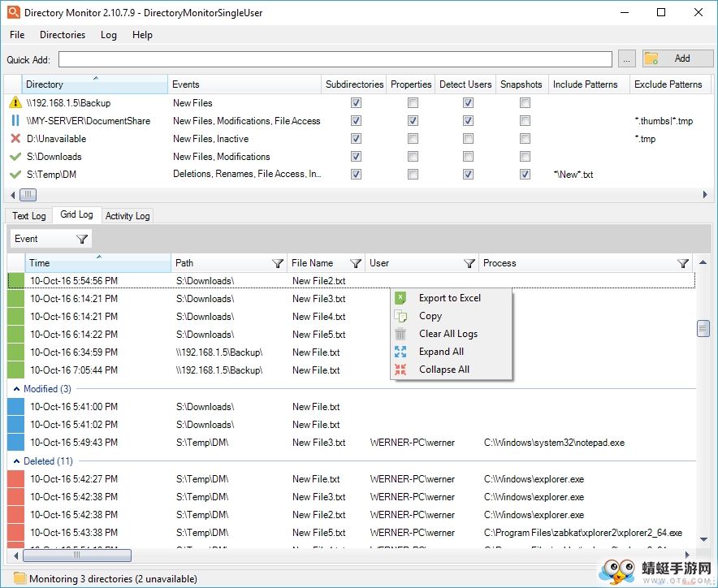Viewport: 718px width, 588px height.
Task: Click the grid log vertical scrollbar thumb
Action: pos(703,328)
